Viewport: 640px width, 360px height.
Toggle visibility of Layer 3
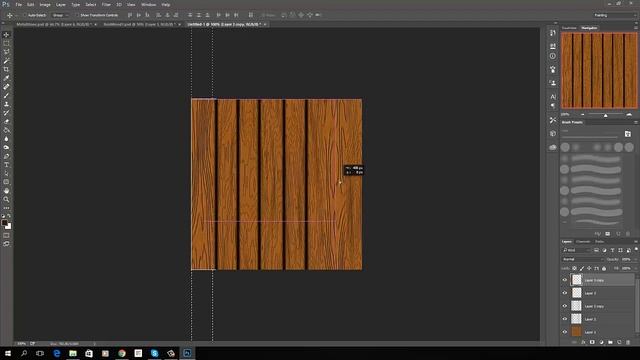click(x=564, y=293)
